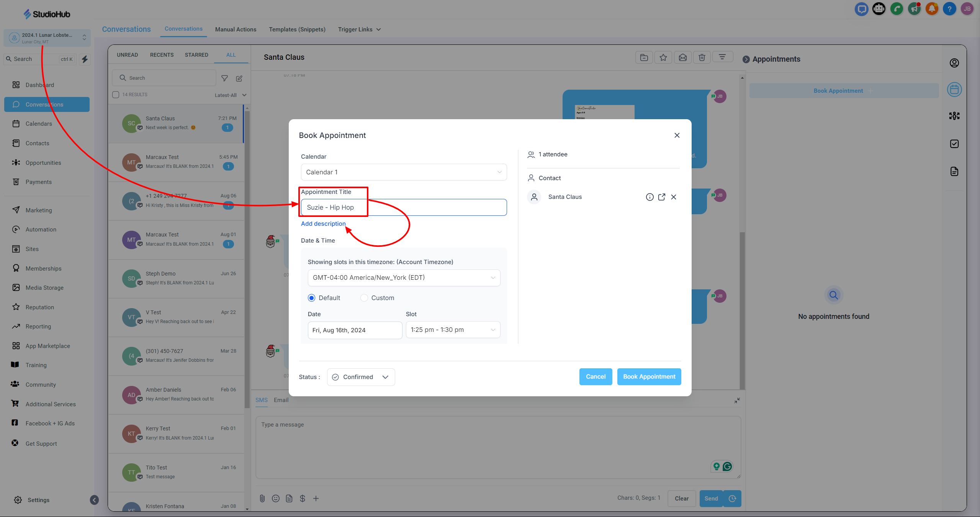
Task: Open the Slot 1:25 pm dropdown
Action: tap(453, 330)
